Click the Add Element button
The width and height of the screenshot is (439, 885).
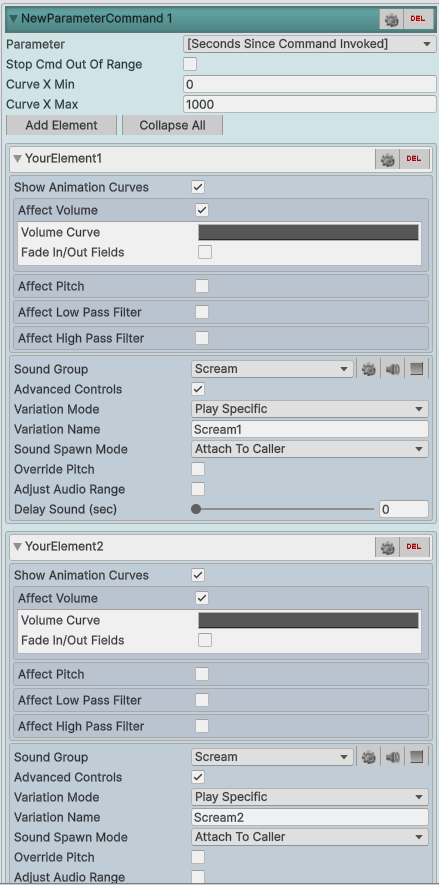62,125
